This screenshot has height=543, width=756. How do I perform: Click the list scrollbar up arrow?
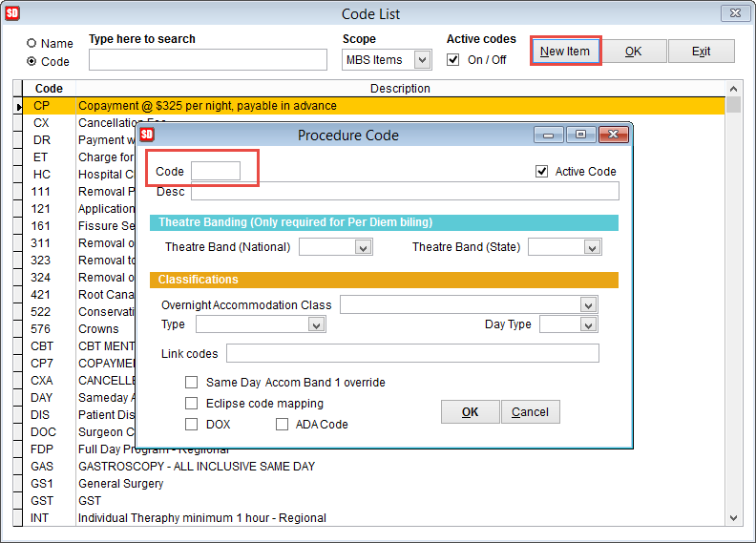pos(733,89)
